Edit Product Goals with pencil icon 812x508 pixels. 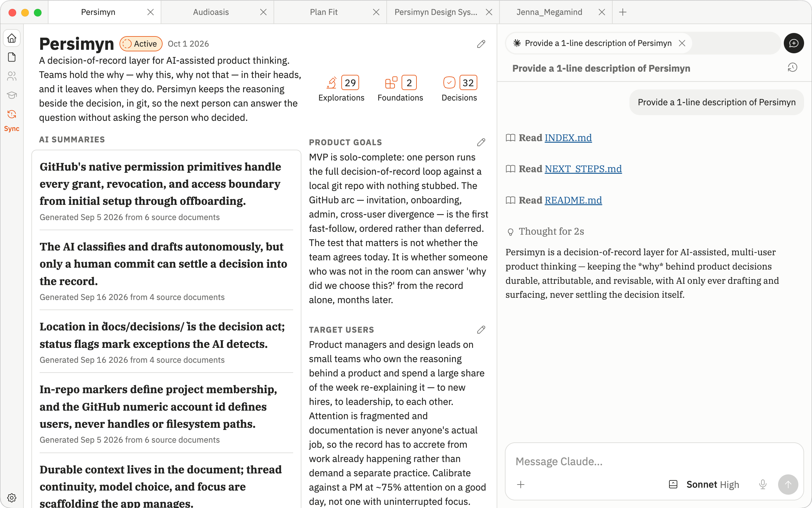coord(481,142)
